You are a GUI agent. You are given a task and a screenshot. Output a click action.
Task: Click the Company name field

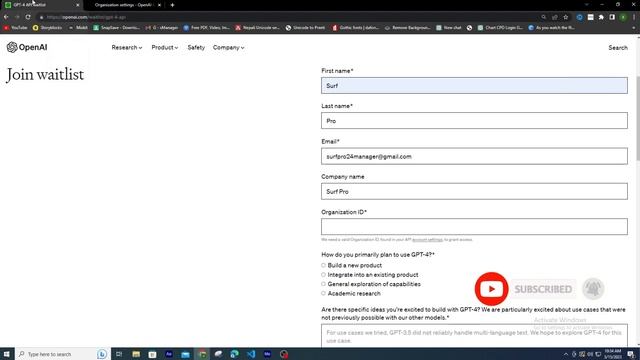click(474, 191)
